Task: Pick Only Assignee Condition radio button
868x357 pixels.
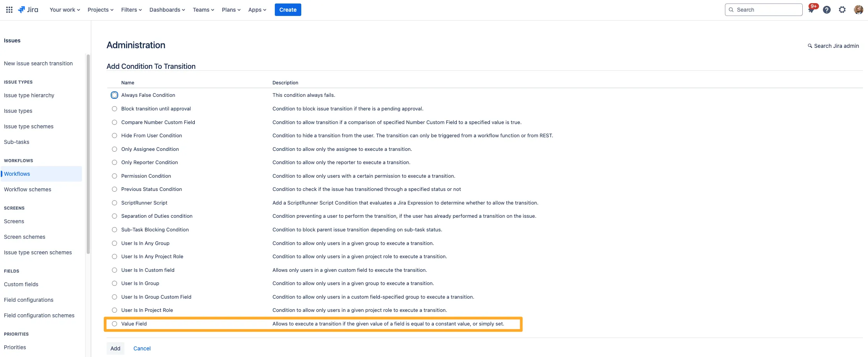Action: tap(114, 149)
